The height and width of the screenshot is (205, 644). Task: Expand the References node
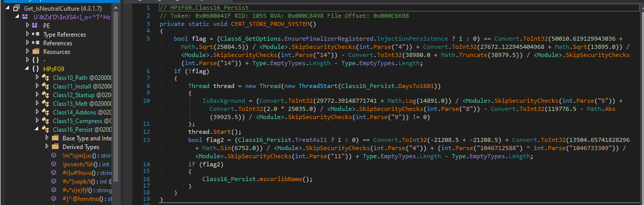tap(27, 43)
